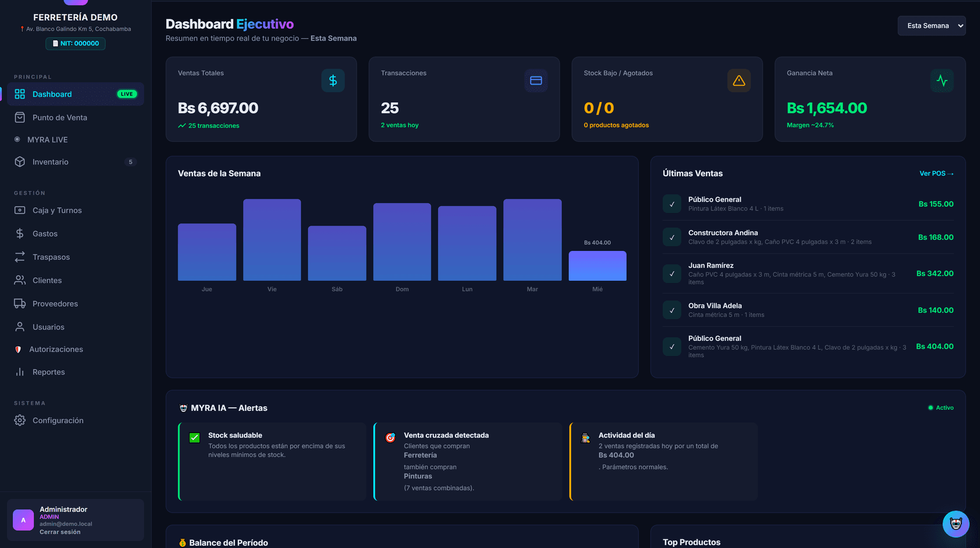Viewport: 980px width, 548px height.
Task: Click the Bs 1,654.00 net profit value
Action: pyautogui.click(x=827, y=108)
